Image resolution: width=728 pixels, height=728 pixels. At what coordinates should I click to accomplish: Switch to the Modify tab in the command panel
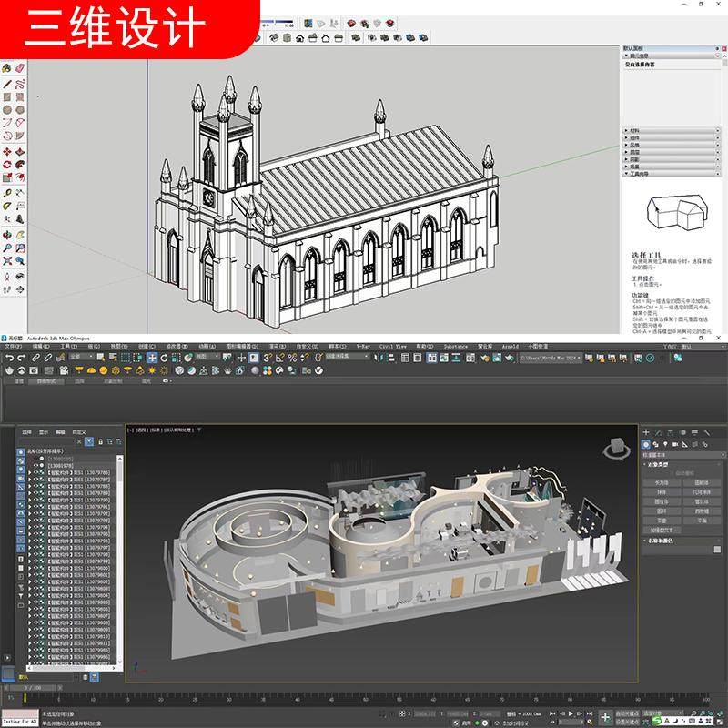[657, 432]
